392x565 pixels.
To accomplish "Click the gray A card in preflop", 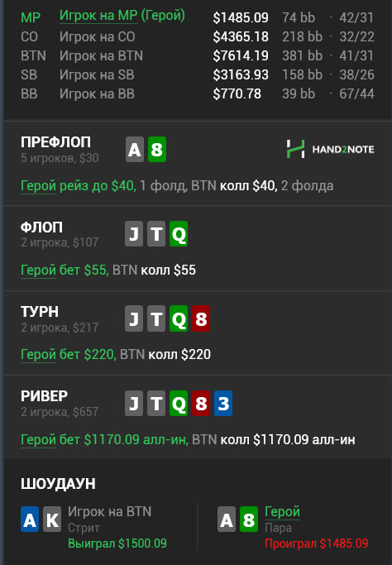I will click(x=135, y=149).
